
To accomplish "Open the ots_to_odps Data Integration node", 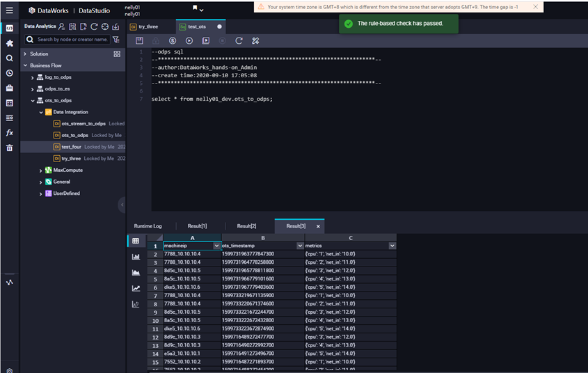I will click(74, 135).
